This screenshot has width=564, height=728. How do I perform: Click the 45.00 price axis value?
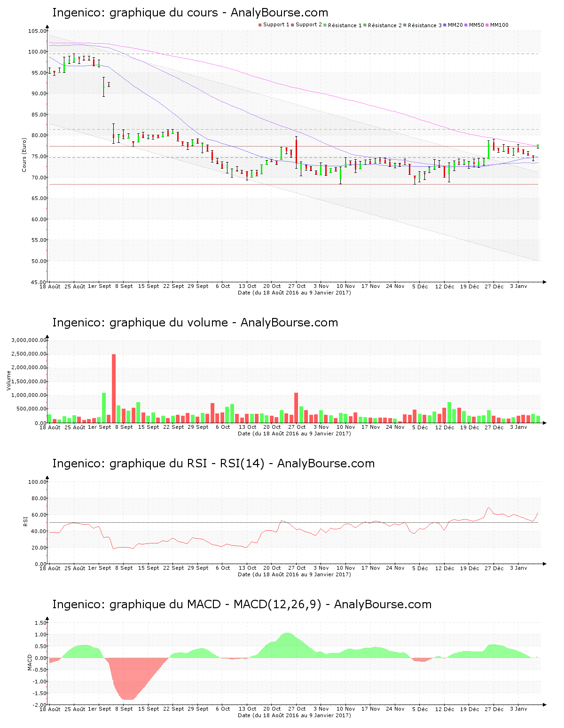pyautogui.click(x=39, y=282)
